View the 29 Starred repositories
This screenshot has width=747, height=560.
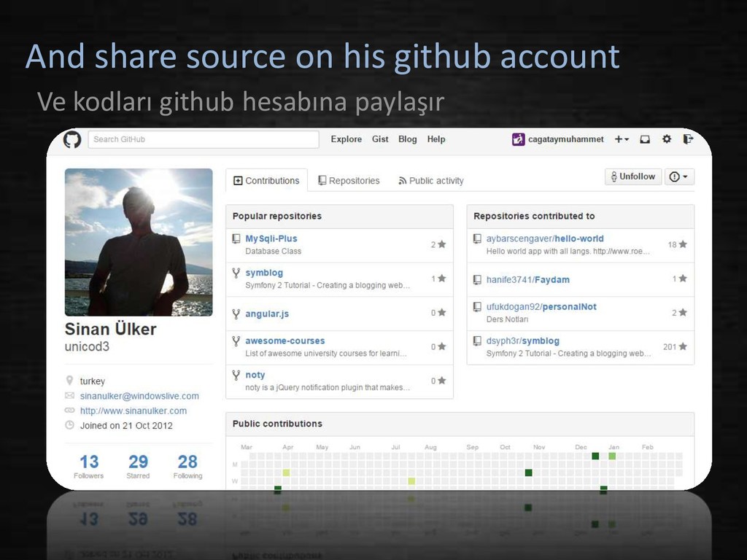138,466
